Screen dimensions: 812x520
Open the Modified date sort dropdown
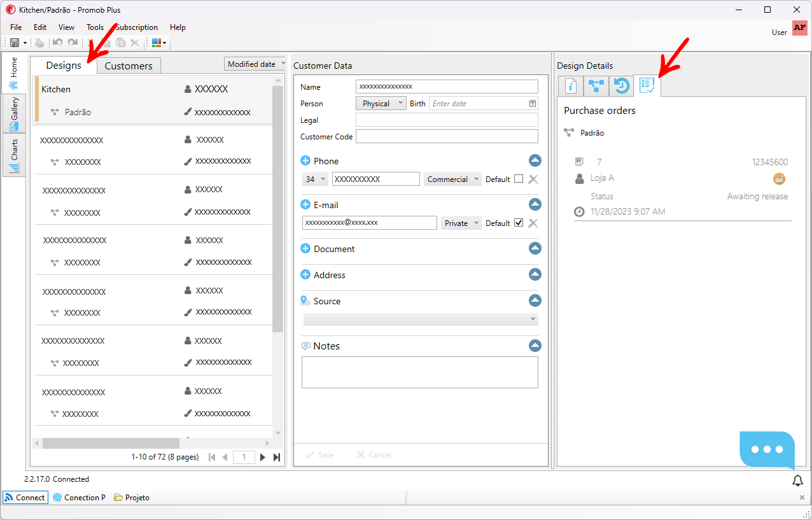pos(255,64)
